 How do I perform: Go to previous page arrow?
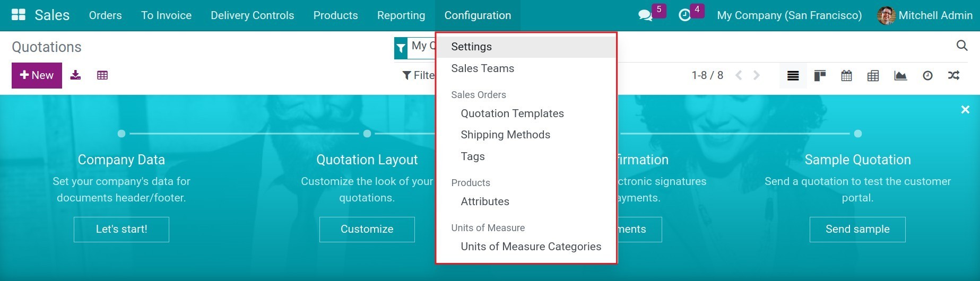coord(739,75)
